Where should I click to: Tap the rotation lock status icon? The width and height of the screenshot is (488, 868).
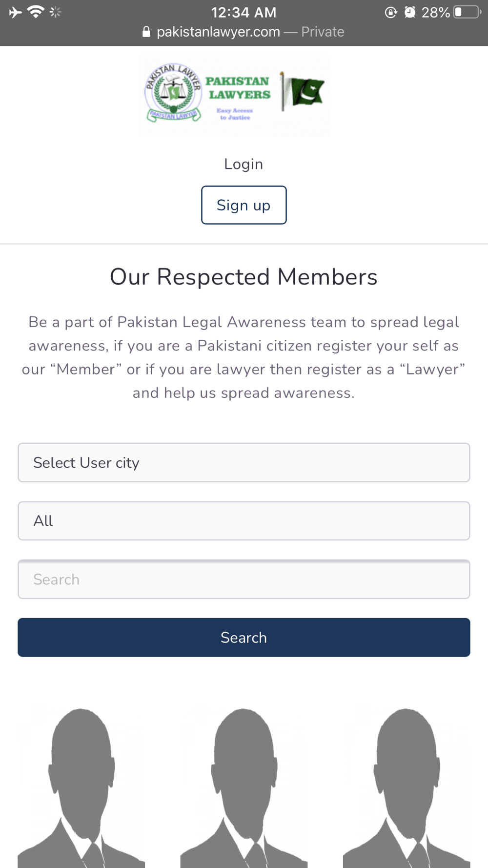coord(390,12)
